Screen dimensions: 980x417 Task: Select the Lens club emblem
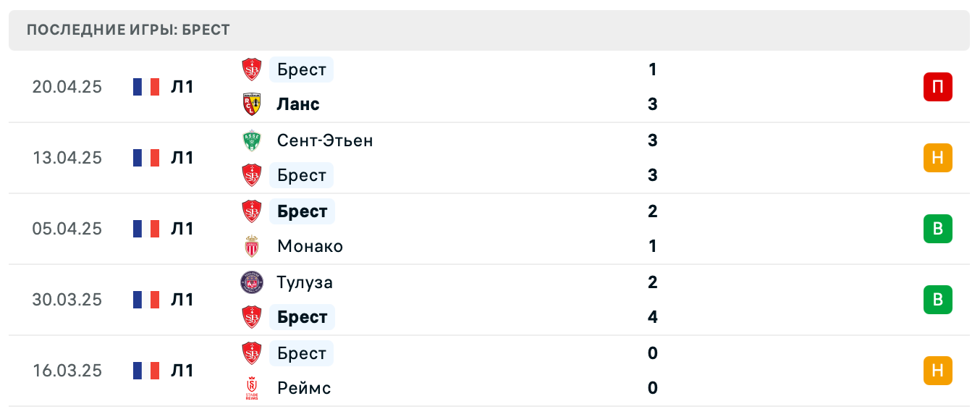[x=253, y=104]
